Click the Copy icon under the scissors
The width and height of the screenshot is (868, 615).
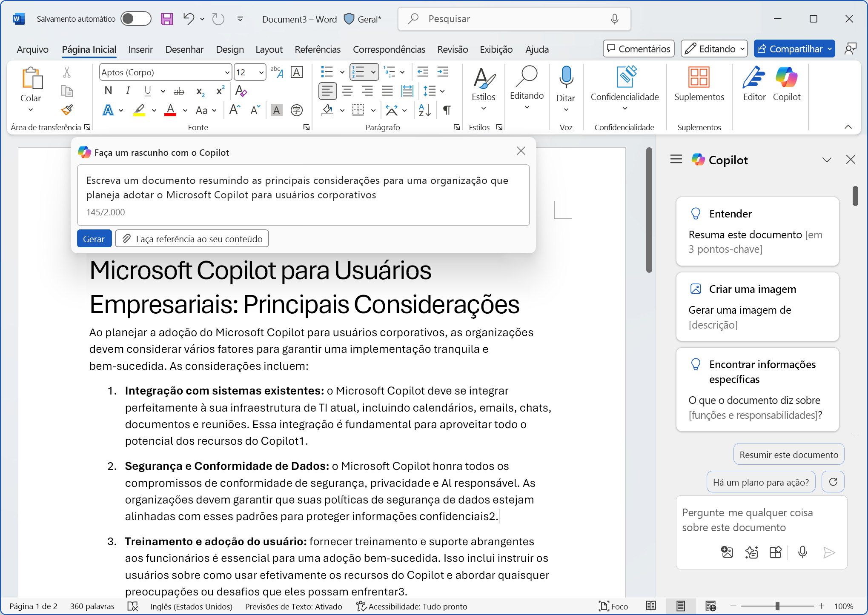pyautogui.click(x=67, y=91)
